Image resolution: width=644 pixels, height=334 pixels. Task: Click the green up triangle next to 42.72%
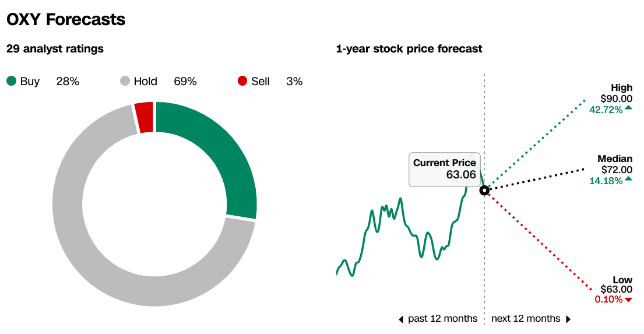628,108
